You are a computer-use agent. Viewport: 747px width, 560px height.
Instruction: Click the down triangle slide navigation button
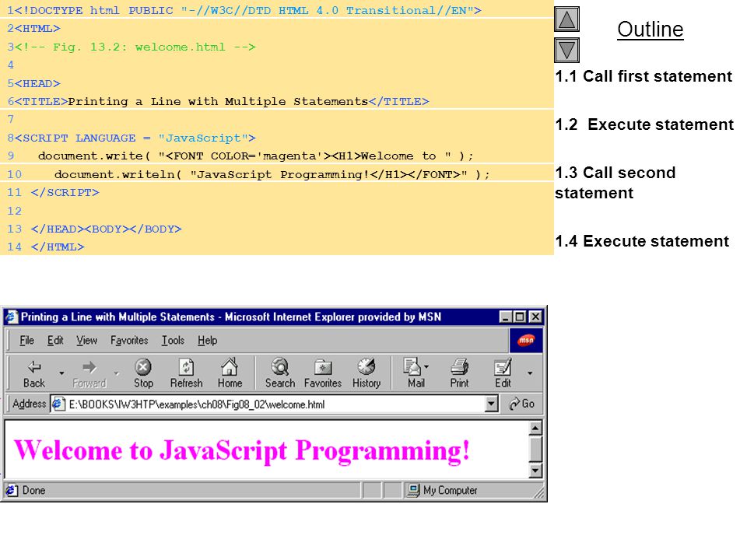click(x=567, y=50)
